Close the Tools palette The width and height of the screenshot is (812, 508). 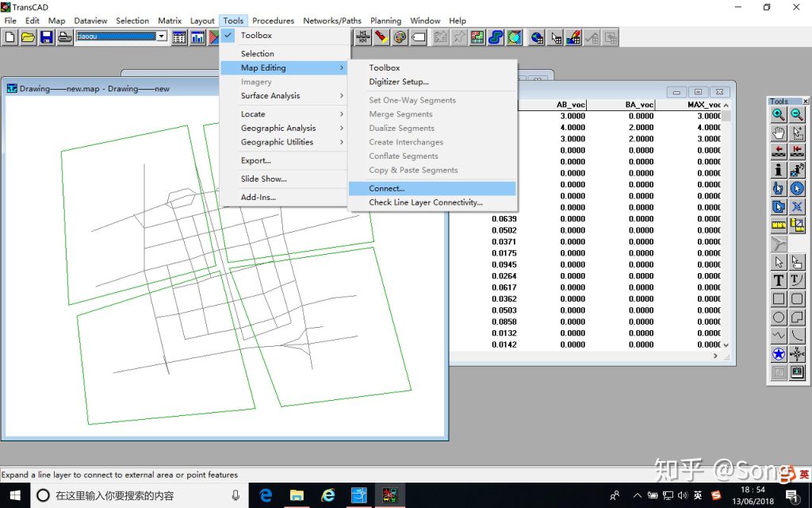point(806,101)
